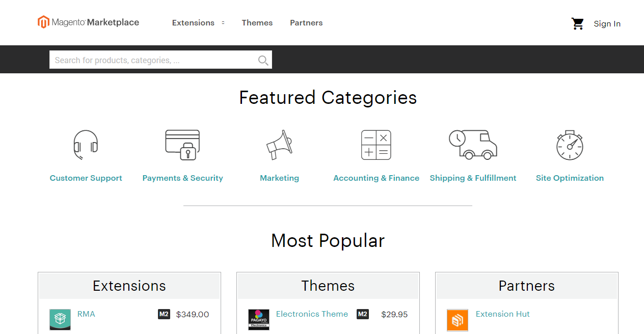Click the Marketing megaphone icon

coord(279,145)
